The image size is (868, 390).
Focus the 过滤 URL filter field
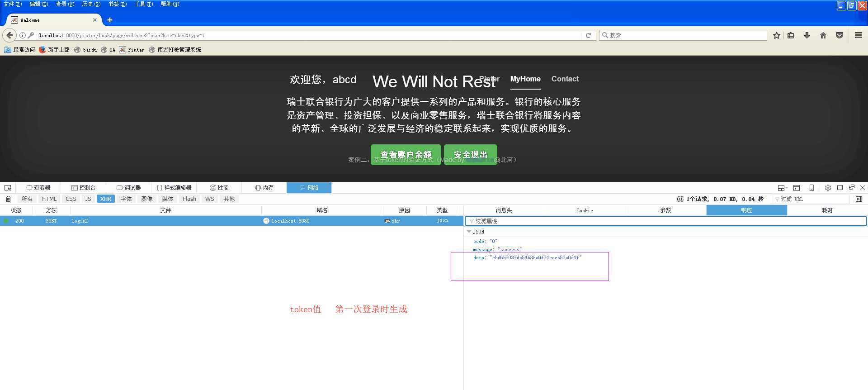click(811, 199)
